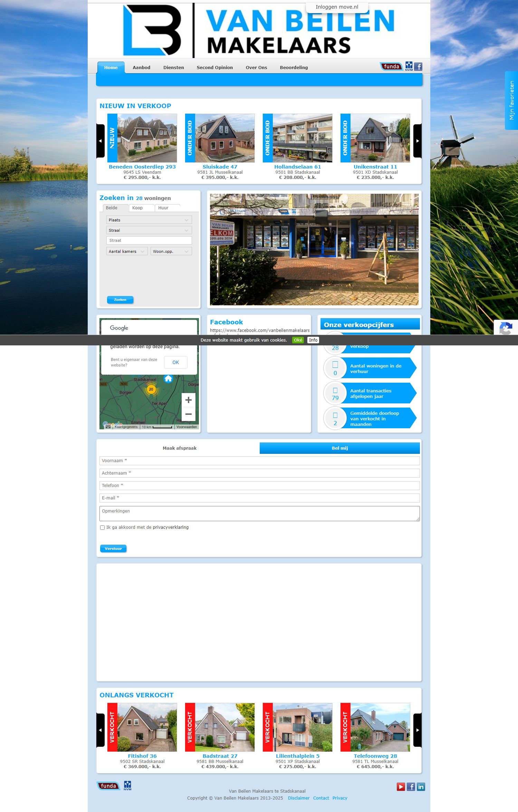518x812 pixels.
Task: Open the Unikenstraat 11 listing photo
Action: click(x=375, y=138)
